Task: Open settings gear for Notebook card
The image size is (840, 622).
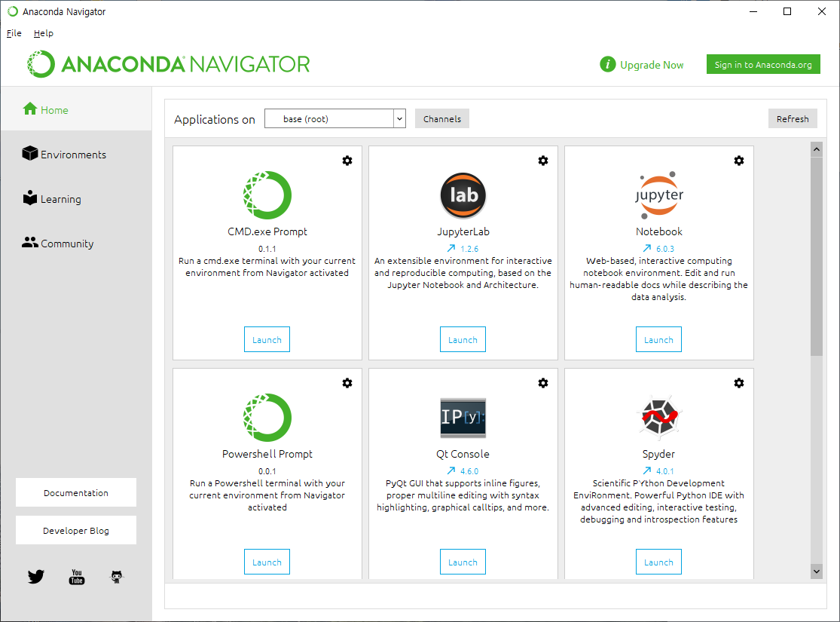Action: coord(739,161)
